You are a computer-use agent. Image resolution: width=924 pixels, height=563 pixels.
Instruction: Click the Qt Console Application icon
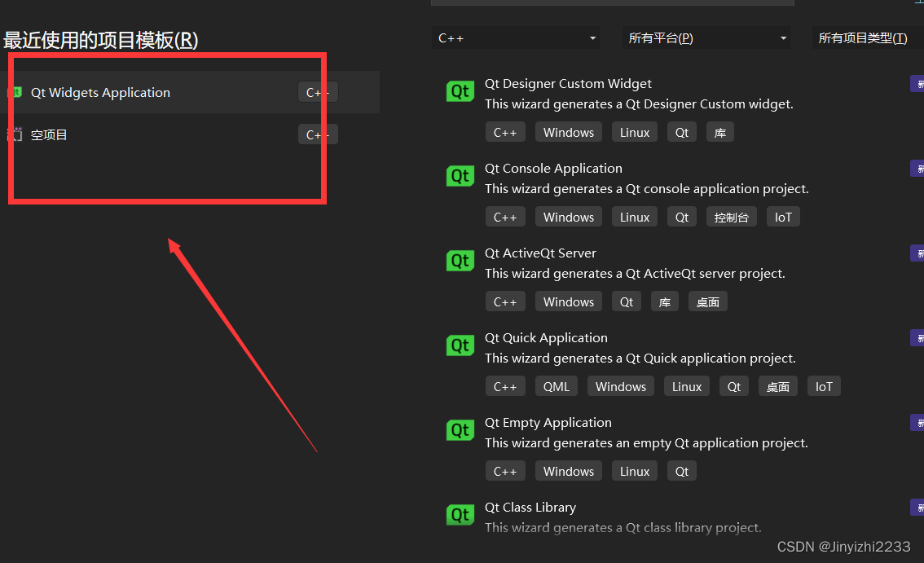coord(460,176)
